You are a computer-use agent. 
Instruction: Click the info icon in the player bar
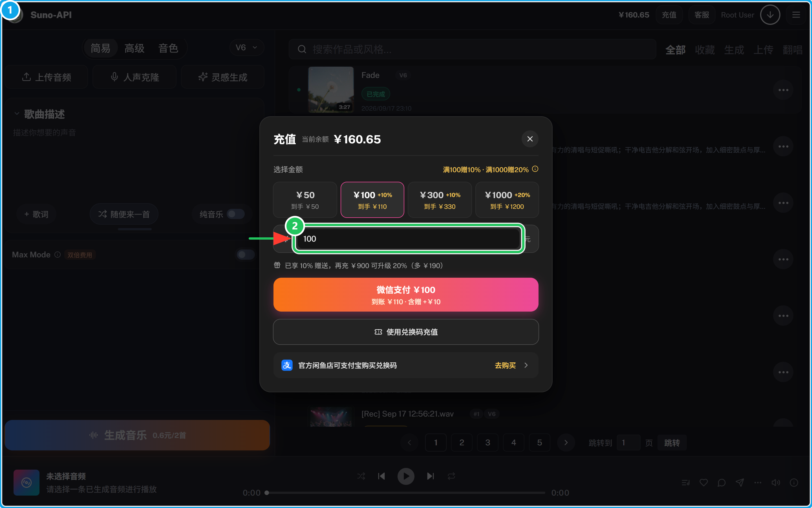click(x=794, y=483)
